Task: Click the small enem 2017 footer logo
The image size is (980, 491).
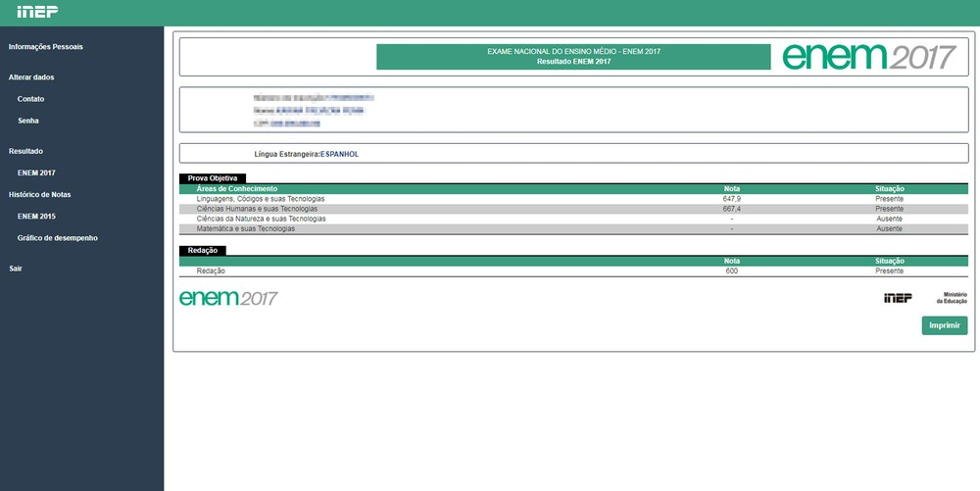Action: click(228, 298)
